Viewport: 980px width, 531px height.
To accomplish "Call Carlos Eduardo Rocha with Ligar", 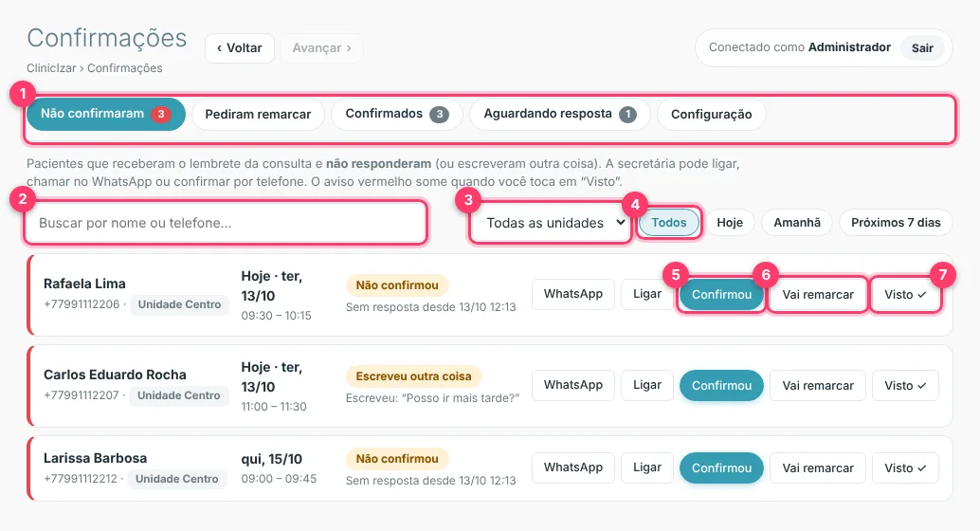I will (x=647, y=385).
